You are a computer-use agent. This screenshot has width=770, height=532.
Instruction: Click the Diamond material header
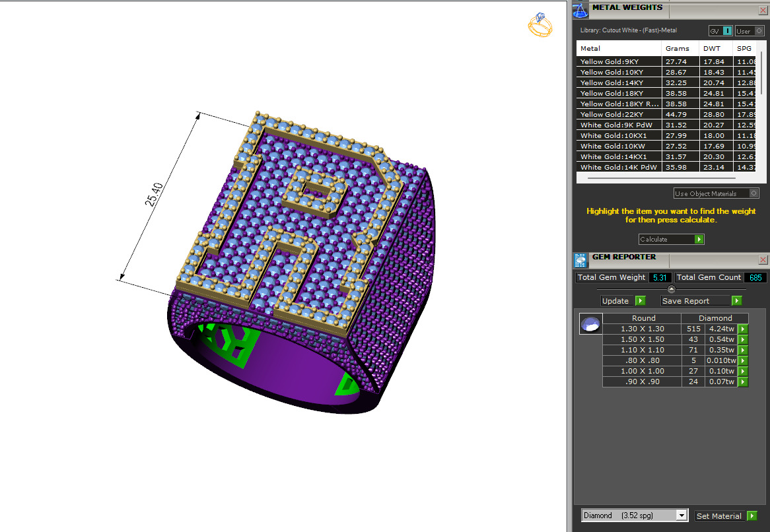click(x=715, y=318)
